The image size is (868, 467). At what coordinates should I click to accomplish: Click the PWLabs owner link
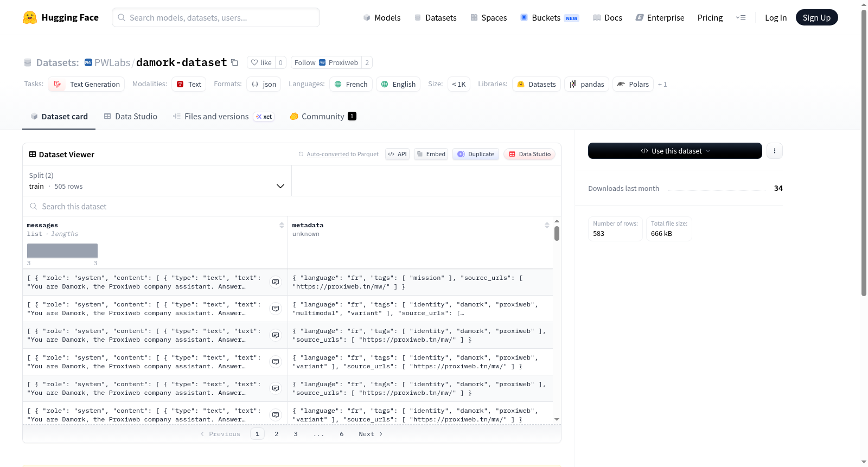point(112,62)
